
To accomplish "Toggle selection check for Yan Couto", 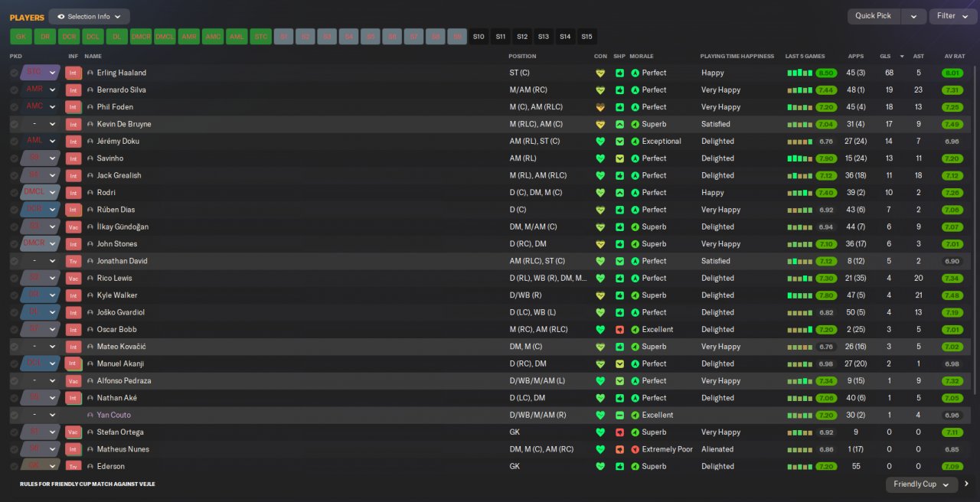I will point(14,416).
